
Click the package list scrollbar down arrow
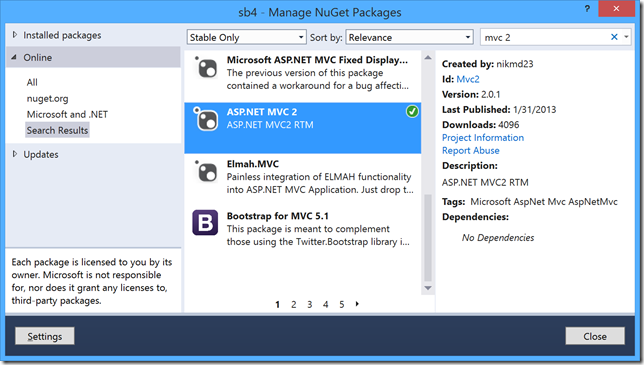point(428,288)
